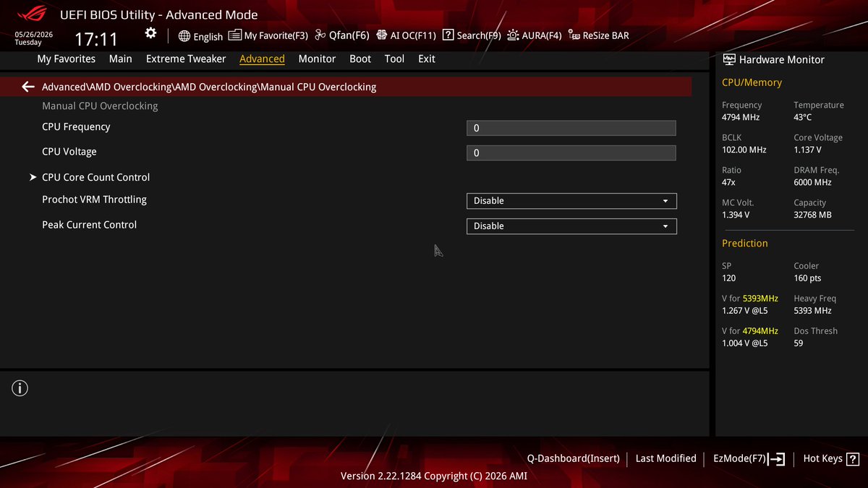Click the breadcrumb path text

(209, 87)
